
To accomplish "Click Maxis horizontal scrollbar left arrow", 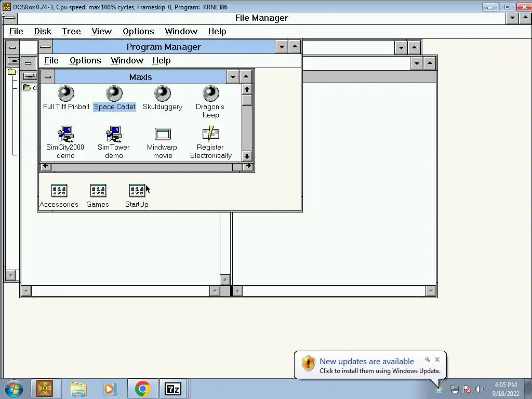I will (46, 166).
